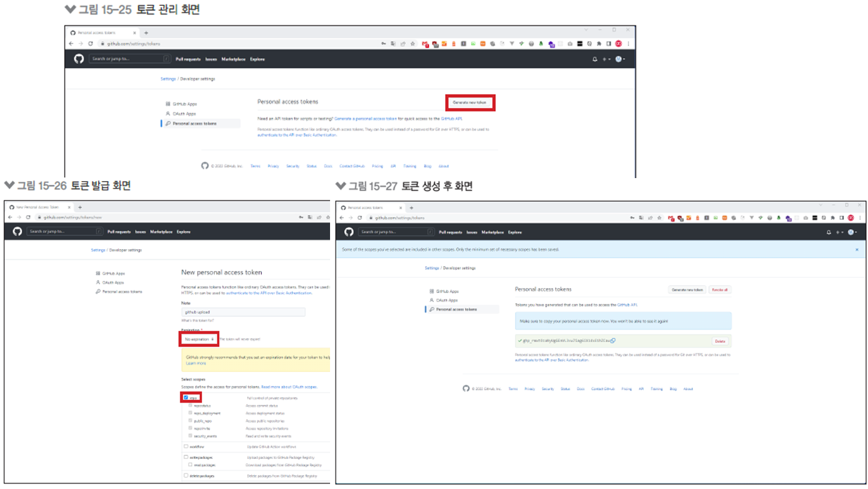This screenshot has height=489, width=868.
Task: Toggle the repo:status checkbox
Action: point(190,406)
